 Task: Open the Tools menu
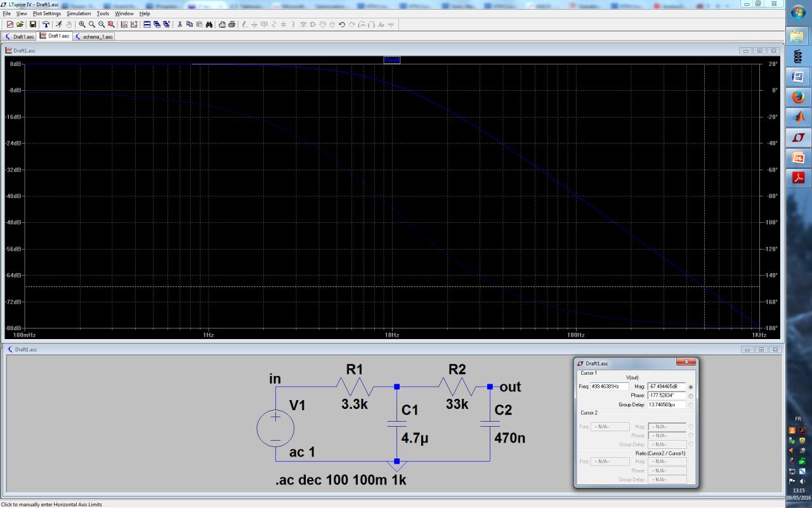[103, 13]
